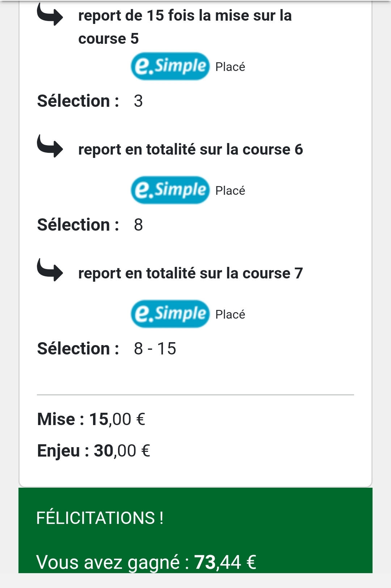This screenshot has height=588, width=391.
Task: Click the Placé label under course 7
Action: (x=230, y=314)
